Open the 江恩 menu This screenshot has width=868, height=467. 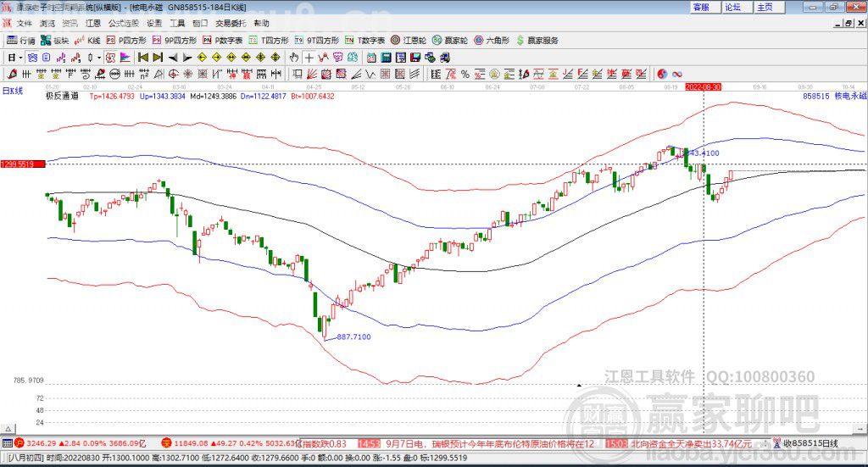pos(93,23)
